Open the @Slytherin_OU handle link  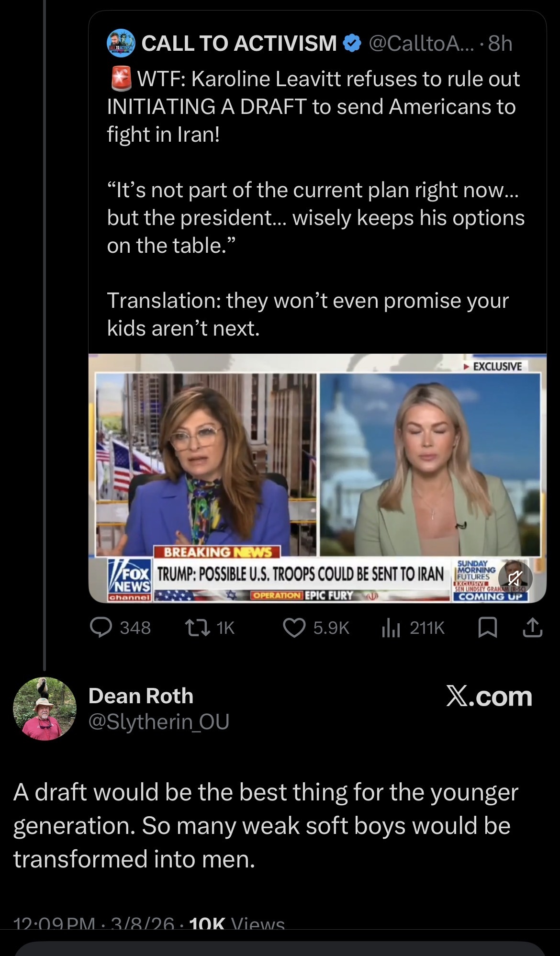click(158, 721)
